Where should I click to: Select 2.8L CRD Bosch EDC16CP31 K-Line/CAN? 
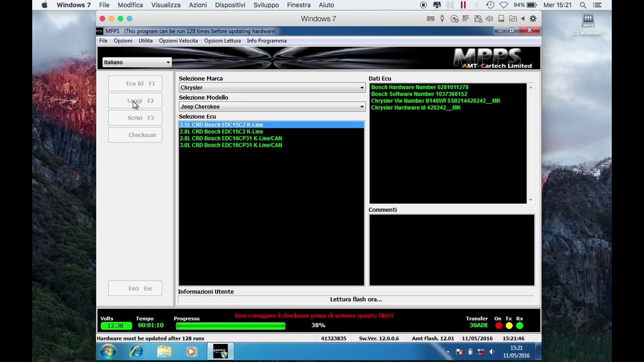pos(271,138)
